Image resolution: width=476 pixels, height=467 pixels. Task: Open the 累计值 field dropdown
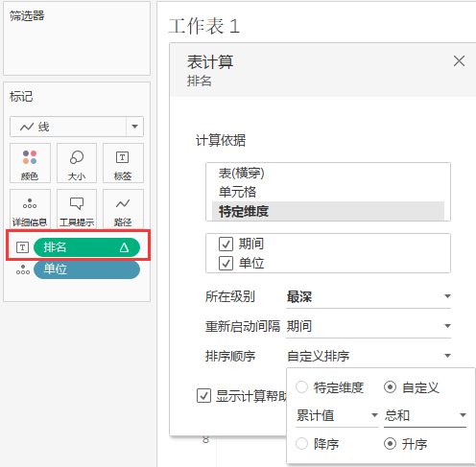coord(337,415)
